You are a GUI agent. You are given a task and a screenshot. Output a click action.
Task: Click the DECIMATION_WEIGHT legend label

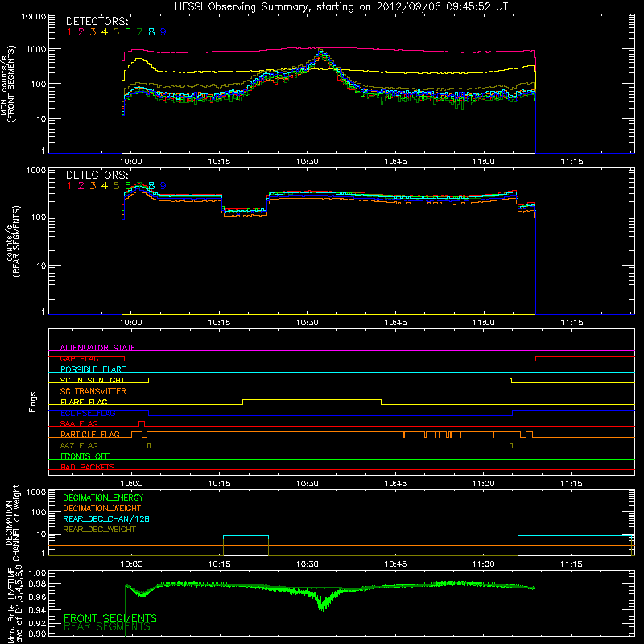pos(102,509)
